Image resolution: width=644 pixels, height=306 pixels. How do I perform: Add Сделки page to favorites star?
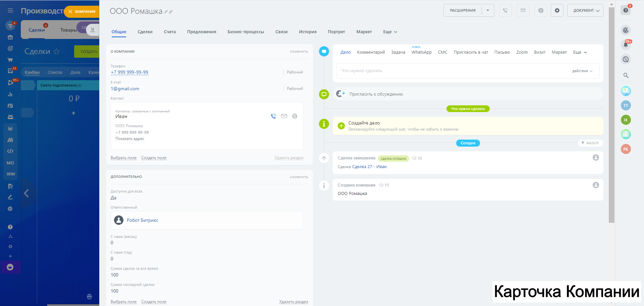[x=57, y=51]
